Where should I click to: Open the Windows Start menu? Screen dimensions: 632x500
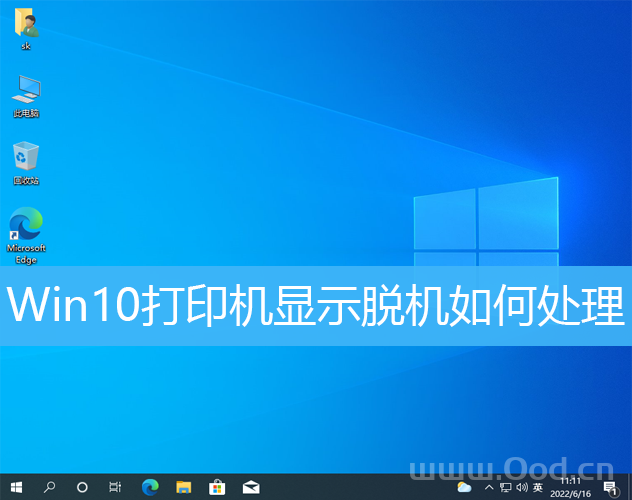(15, 487)
